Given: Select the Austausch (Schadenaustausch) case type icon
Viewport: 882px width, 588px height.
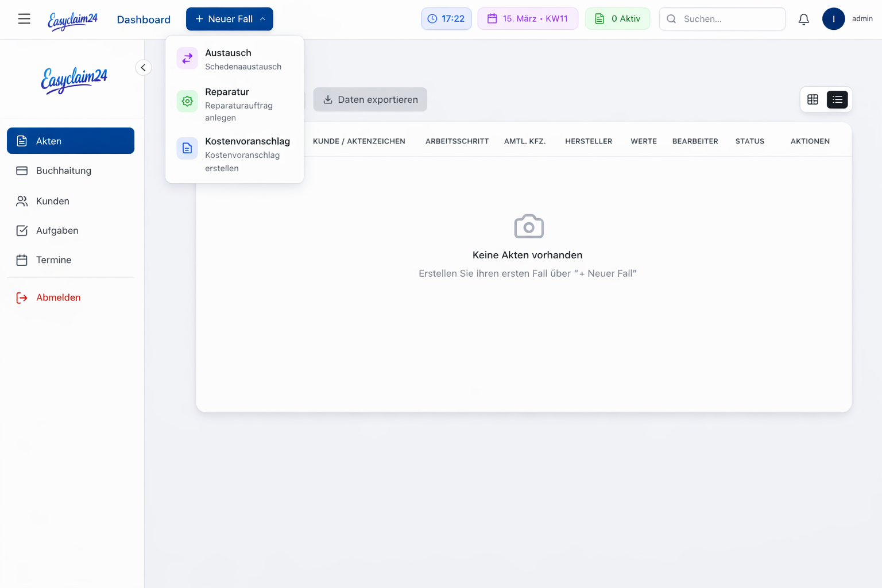Looking at the screenshot, I should point(187,58).
